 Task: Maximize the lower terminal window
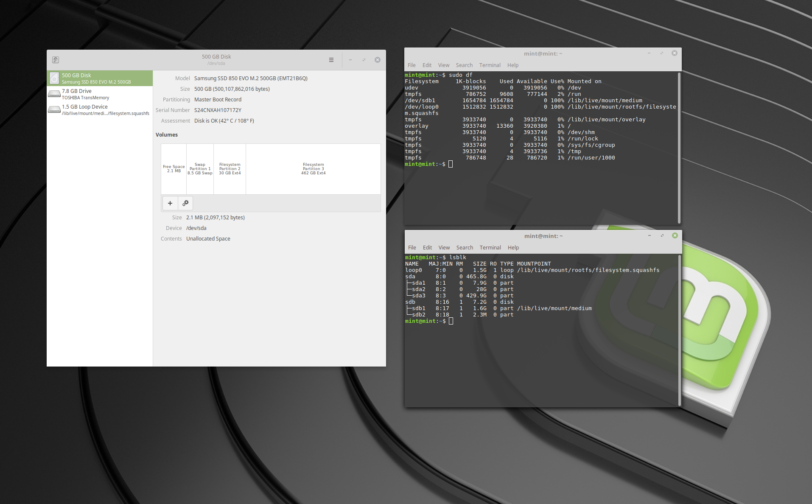click(x=662, y=235)
